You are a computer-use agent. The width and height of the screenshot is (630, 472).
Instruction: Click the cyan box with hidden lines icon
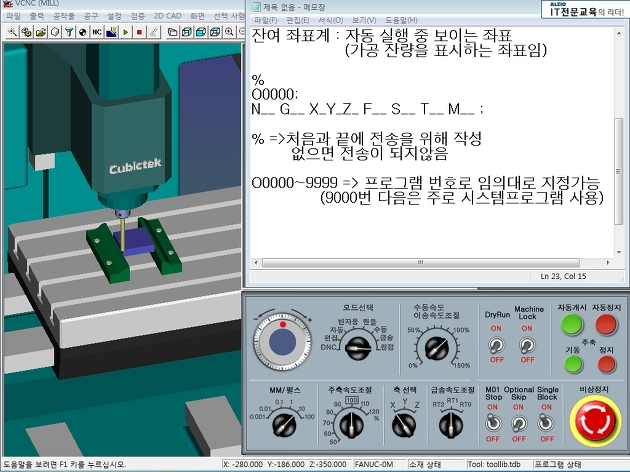(215, 32)
